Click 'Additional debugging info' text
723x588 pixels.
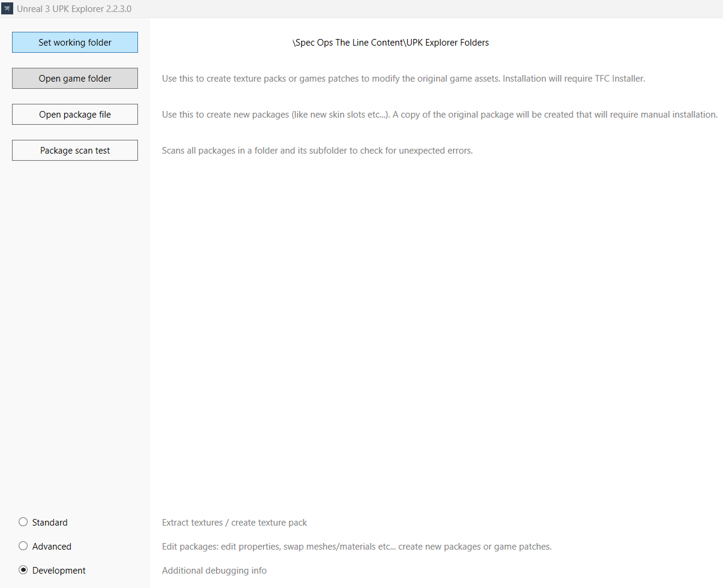coord(214,571)
